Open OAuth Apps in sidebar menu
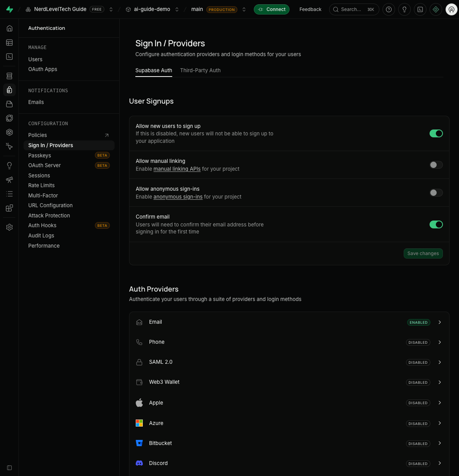This screenshot has height=476, width=459. pos(43,69)
